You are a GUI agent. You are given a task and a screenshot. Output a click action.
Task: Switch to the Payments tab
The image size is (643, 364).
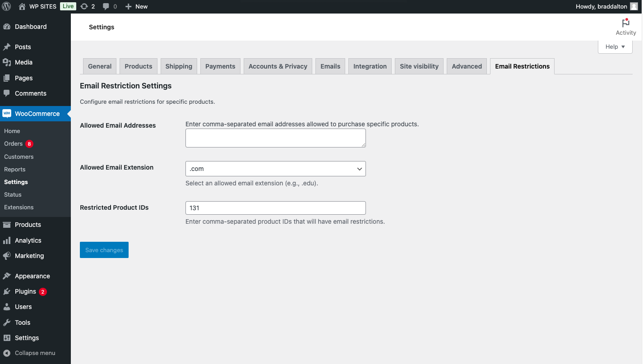[220, 66]
